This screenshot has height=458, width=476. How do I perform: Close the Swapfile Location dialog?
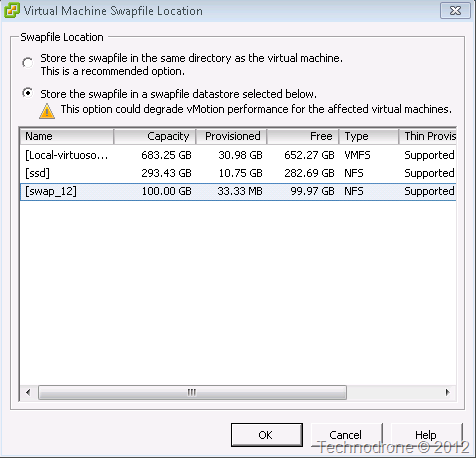click(x=455, y=11)
